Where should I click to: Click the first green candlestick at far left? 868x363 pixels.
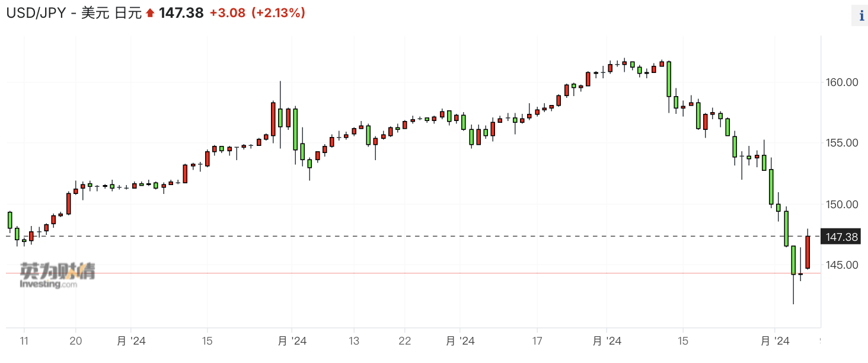[x=9, y=219]
